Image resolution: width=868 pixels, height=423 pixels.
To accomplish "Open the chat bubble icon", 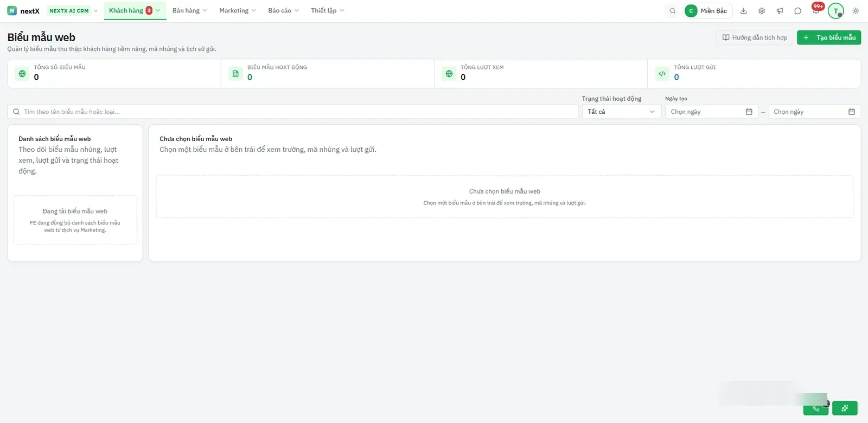I will [x=797, y=11].
